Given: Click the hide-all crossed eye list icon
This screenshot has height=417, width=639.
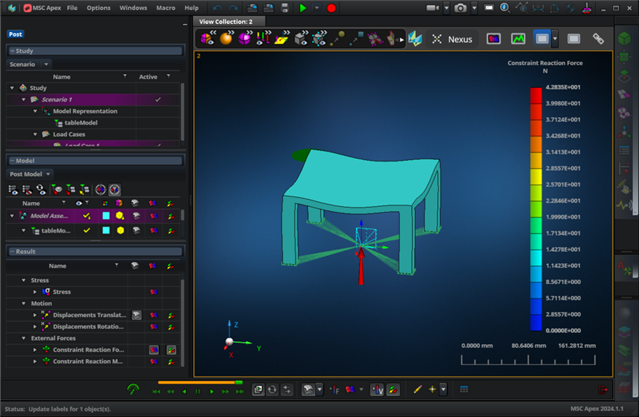Looking at the screenshot, I should coord(27,190).
